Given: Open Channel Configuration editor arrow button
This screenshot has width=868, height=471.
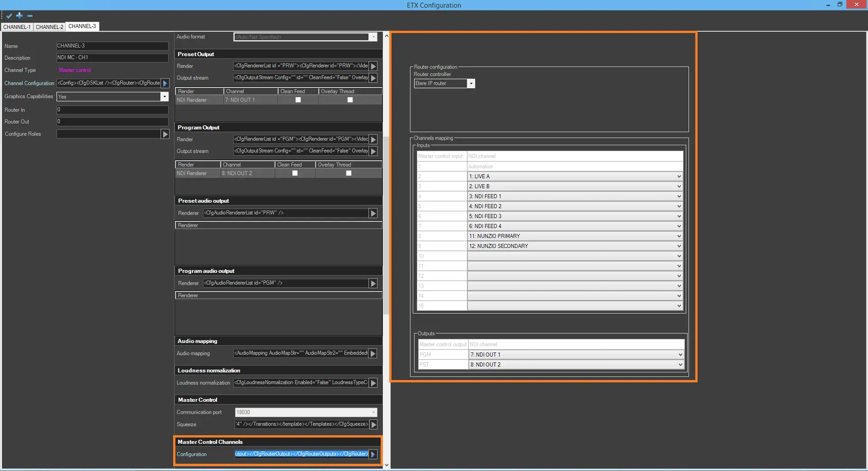Looking at the screenshot, I should coord(165,83).
